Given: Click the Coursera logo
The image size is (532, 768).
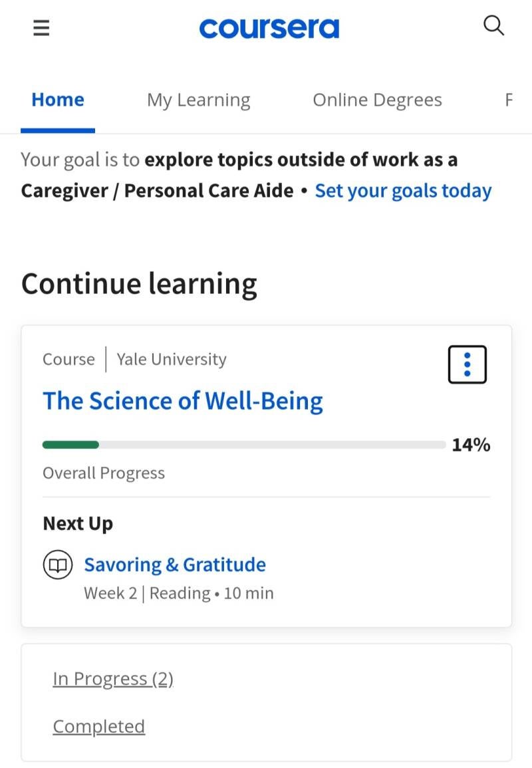Looking at the screenshot, I should click(x=269, y=28).
